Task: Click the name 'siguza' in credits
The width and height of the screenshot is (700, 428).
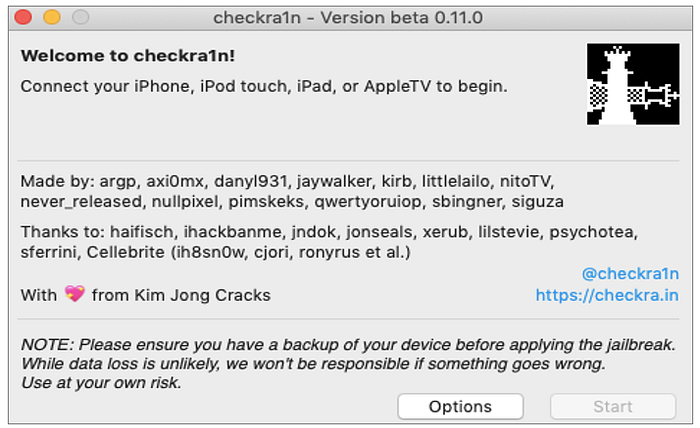Action: click(538, 202)
